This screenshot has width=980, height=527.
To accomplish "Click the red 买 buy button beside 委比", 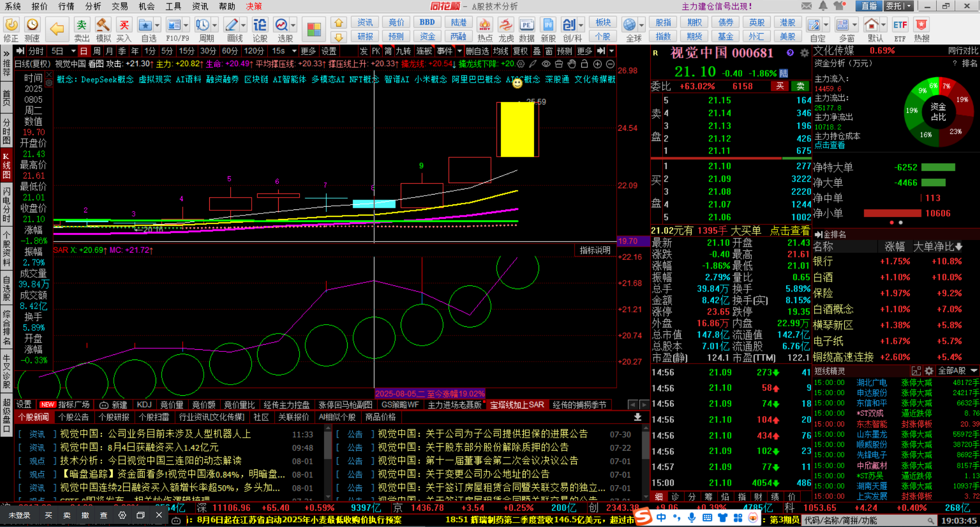I will (779, 86).
